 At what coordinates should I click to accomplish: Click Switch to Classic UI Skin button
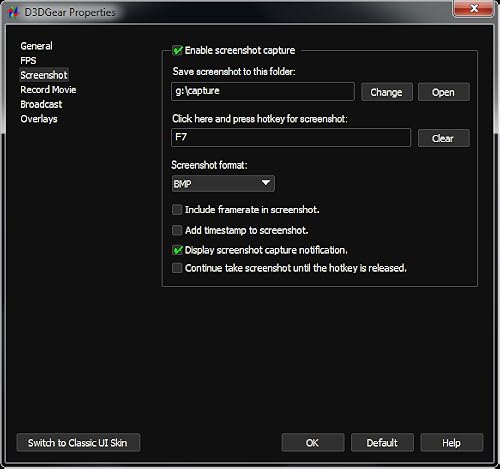pyautogui.click(x=78, y=443)
